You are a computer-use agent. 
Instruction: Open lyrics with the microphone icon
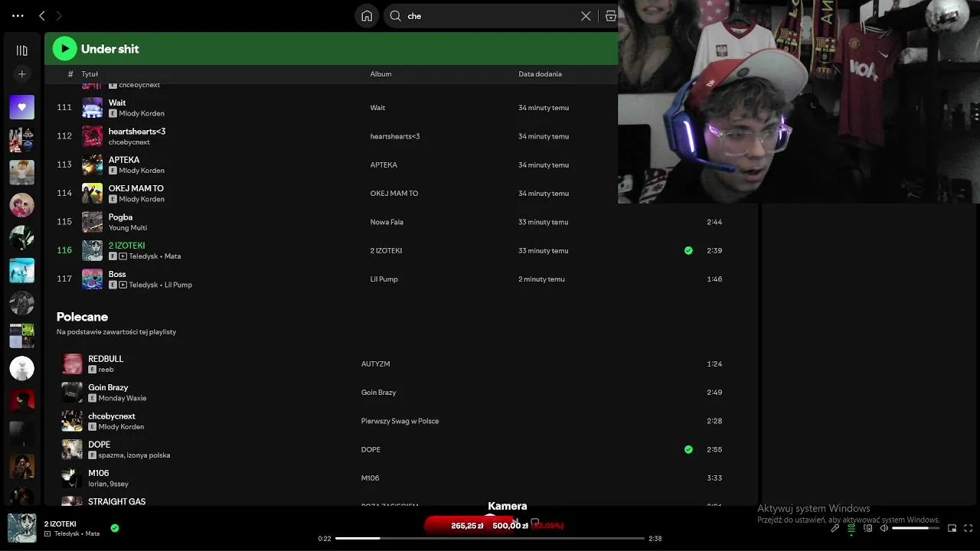pyautogui.click(x=835, y=528)
